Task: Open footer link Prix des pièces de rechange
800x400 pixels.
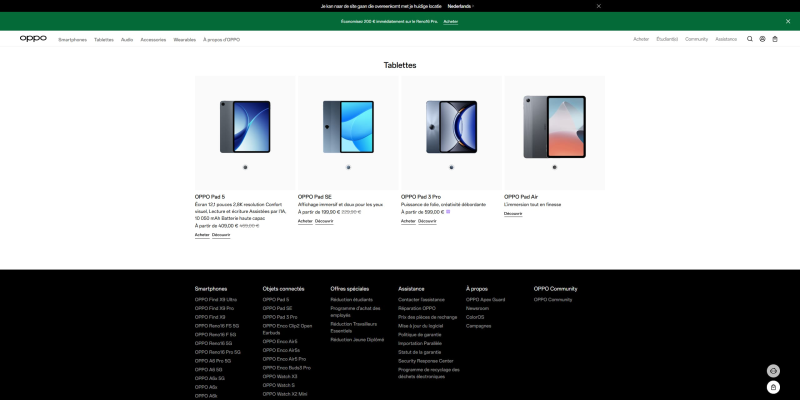Action: click(428, 317)
